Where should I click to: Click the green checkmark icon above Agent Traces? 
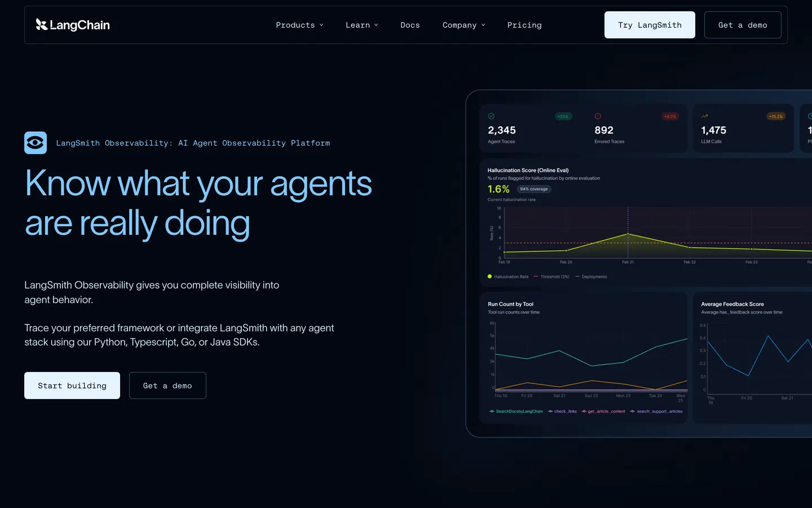[x=491, y=116]
